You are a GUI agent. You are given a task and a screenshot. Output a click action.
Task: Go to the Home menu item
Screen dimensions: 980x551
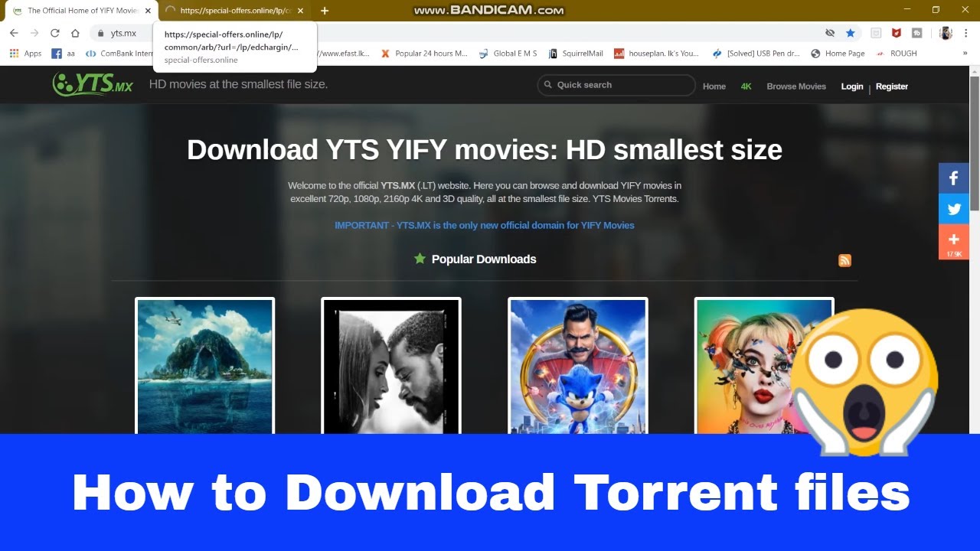[714, 86]
